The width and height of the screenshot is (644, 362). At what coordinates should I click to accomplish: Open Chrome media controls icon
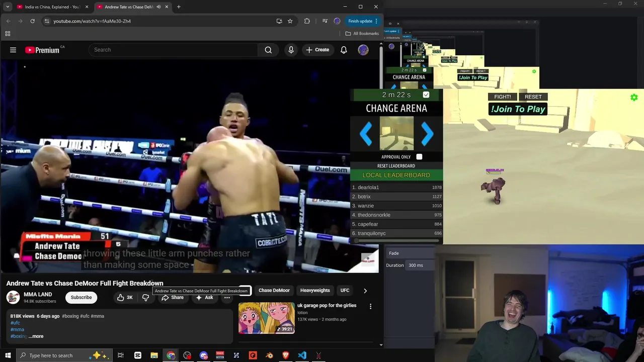(325, 21)
